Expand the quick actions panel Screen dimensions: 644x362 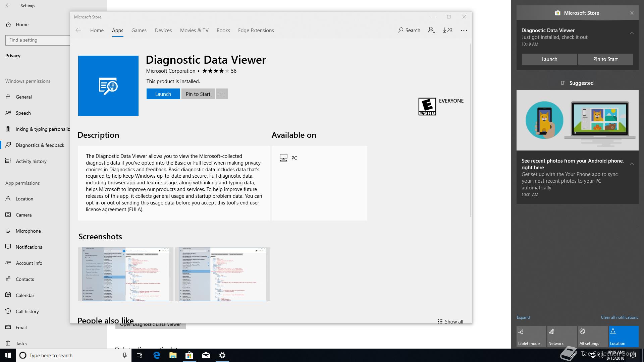[x=523, y=317]
